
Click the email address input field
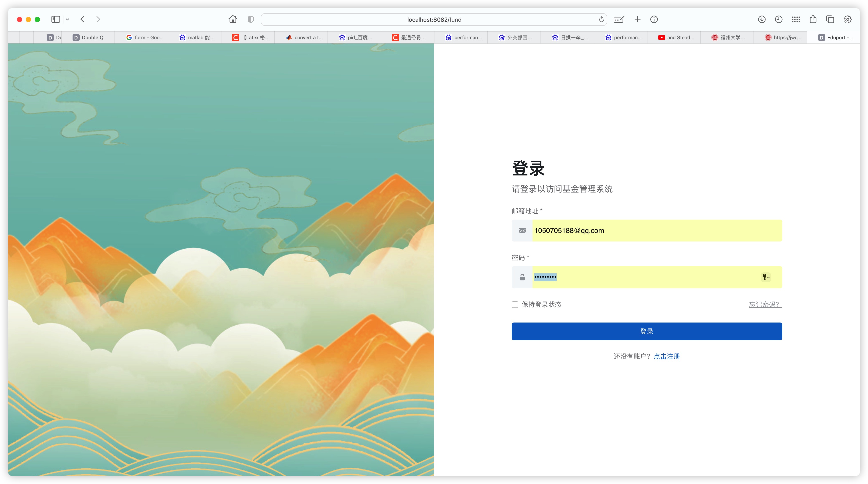point(656,230)
